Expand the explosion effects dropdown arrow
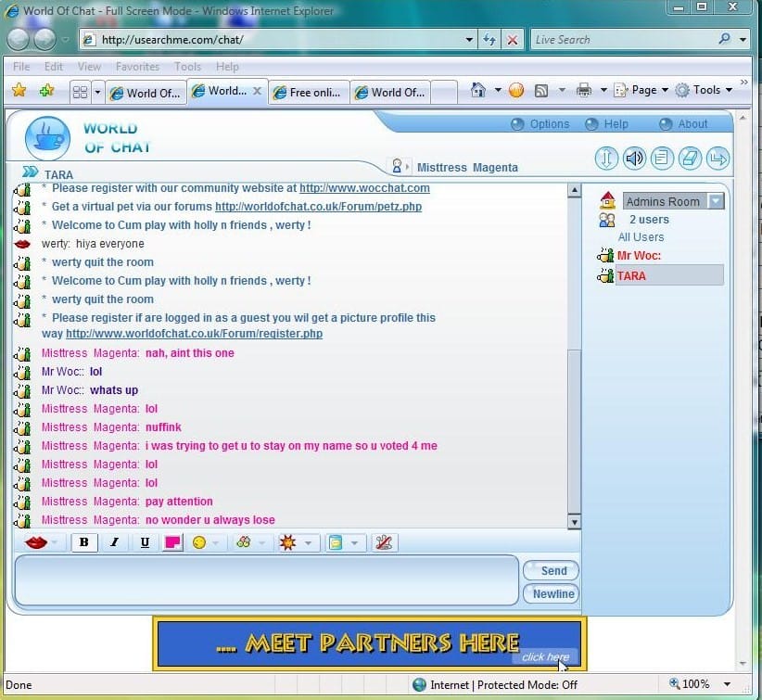 pyautogui.click(x=308, y=542)
